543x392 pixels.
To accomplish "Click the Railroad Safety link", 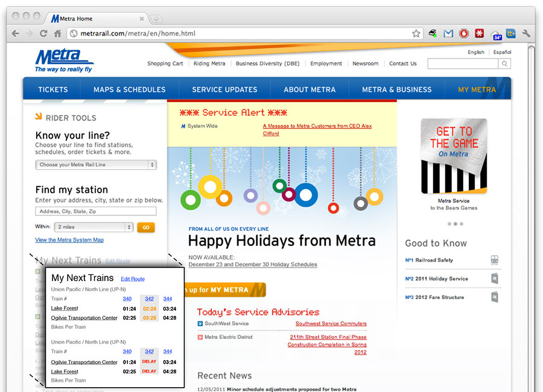I will (434, 260).
